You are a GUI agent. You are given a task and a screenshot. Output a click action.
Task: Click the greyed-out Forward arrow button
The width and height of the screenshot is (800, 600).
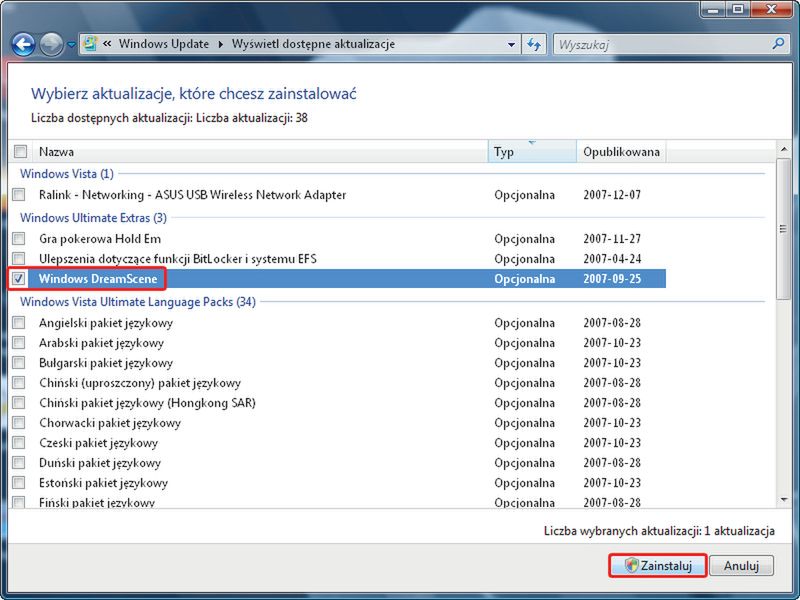point(52,44)
